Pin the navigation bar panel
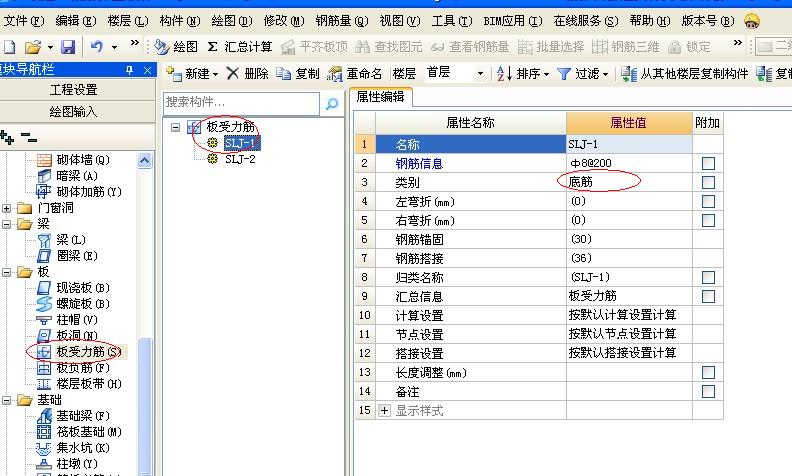Viewport: 792px width, 476px height. 130,70
